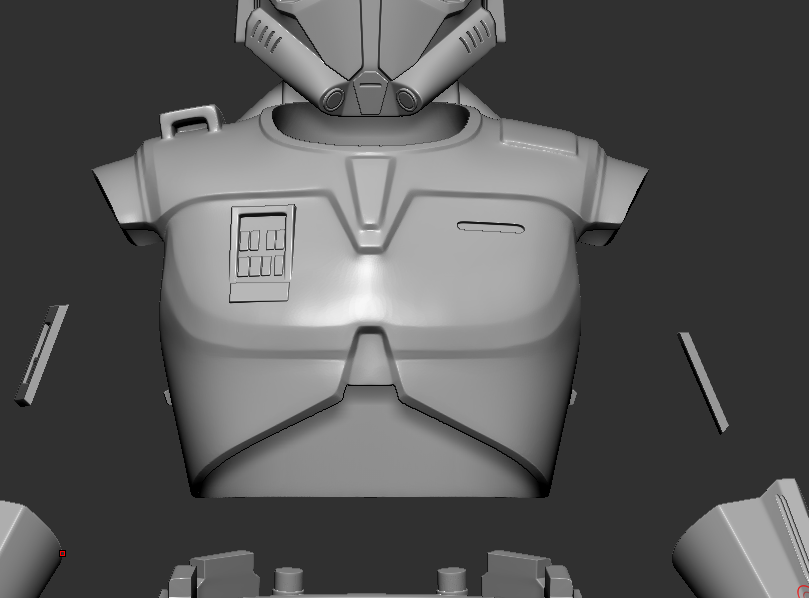Select the right cylindrical stud on the belt
Viewport: 809px width, 598px height.
coord(451,579)
